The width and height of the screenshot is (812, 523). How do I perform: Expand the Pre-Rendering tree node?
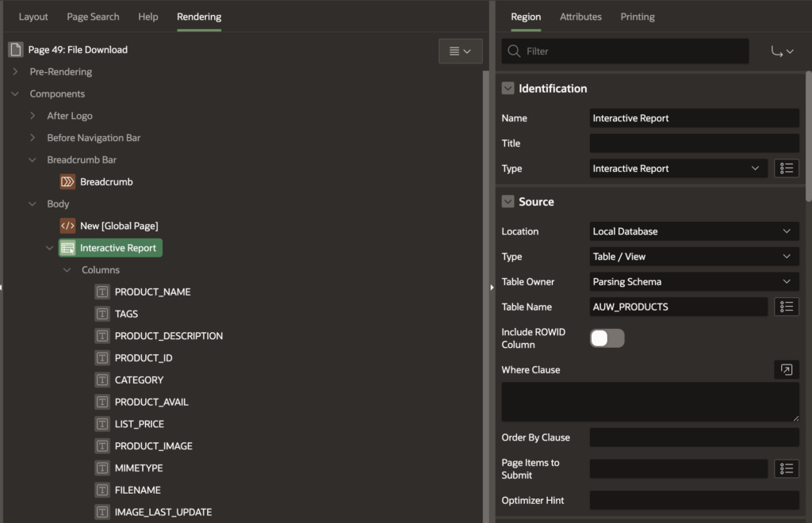[x=16, y=71]
